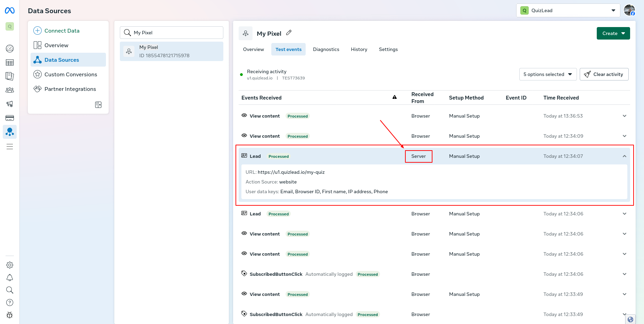The height and width of the screenshot is (324, 644).
Task: Switch to the Diagnostics tab
Action: point(326,49)
